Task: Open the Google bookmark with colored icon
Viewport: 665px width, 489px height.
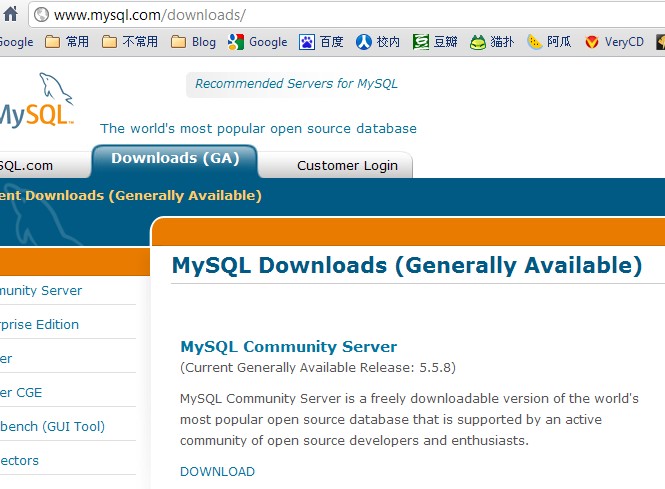Action: pos(257,42)
